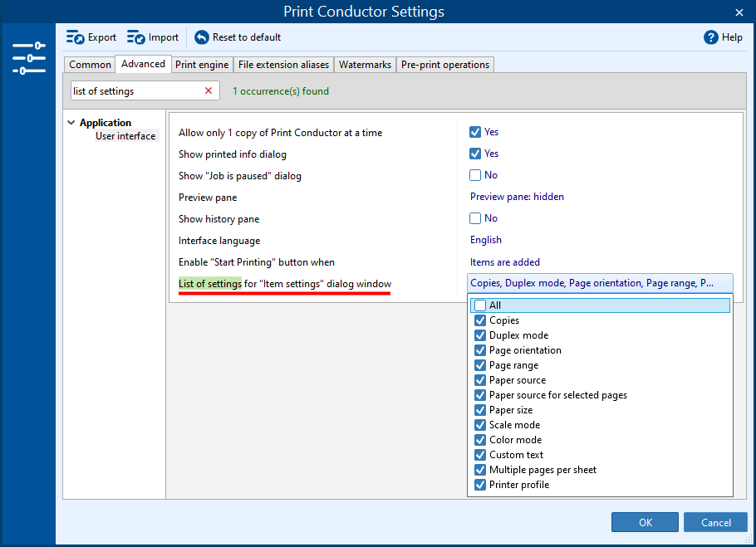Enable Show "Job is paused" dialog checkbox
This screenshot has width=756, height=547.
pyautogui.click(x=475, y=175)
